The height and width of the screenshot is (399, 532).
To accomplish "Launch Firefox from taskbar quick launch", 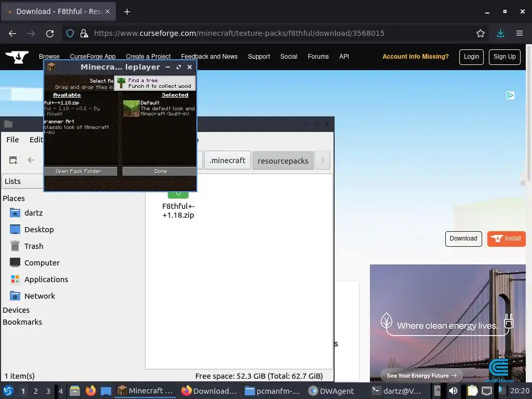I will (90, 391).
